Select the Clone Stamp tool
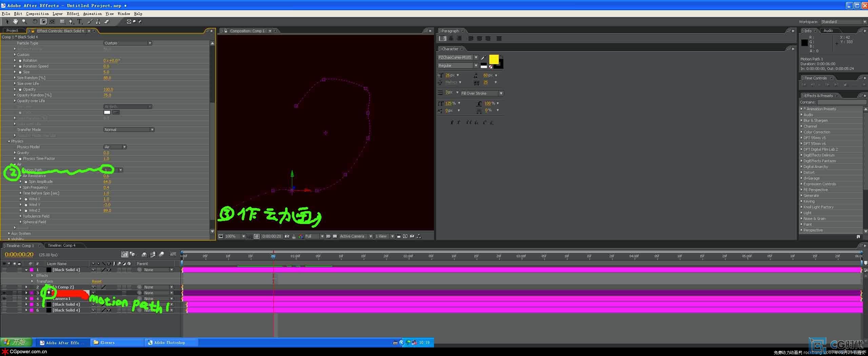The width and height of the screenshot is (868, 356). pos(98,21)
